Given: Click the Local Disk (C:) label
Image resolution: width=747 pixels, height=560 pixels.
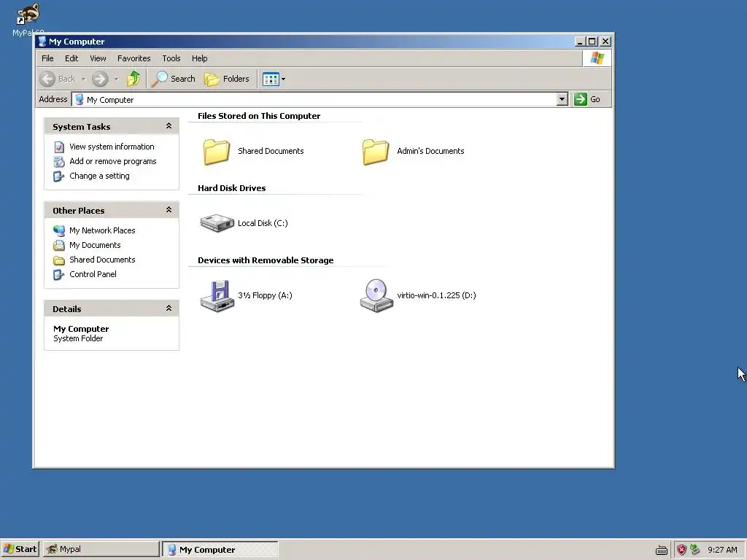Looking at the screenshot, I should pos(263,223).
